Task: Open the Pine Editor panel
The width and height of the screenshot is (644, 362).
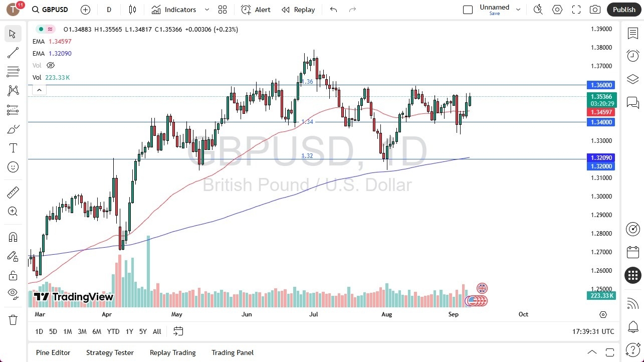Action: point(53,352)
